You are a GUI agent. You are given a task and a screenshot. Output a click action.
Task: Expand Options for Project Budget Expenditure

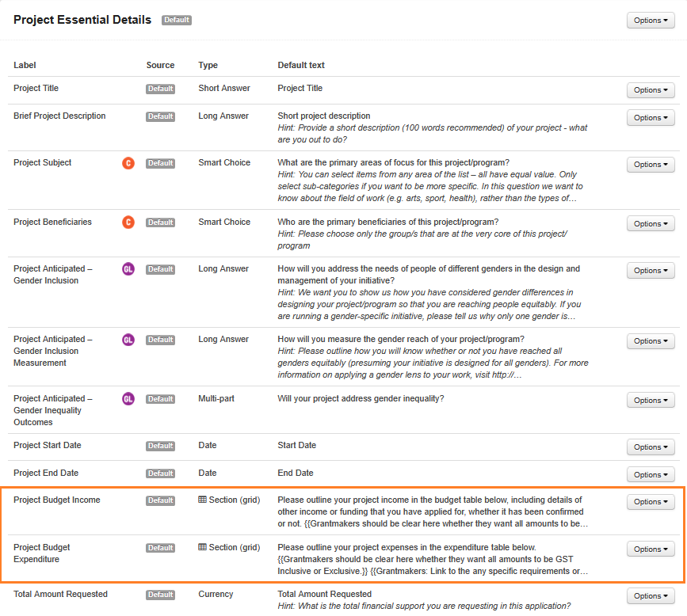(x=651, y=549)
